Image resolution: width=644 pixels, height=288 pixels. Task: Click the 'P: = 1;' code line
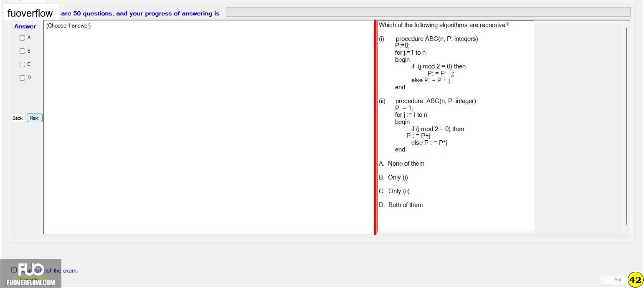(x=404, y=108)
